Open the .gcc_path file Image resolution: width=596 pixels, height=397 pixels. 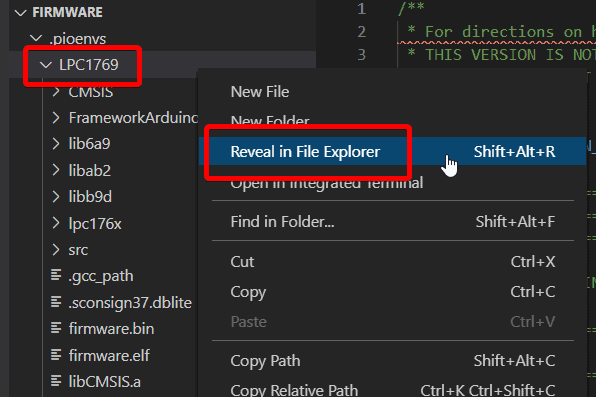101,276
